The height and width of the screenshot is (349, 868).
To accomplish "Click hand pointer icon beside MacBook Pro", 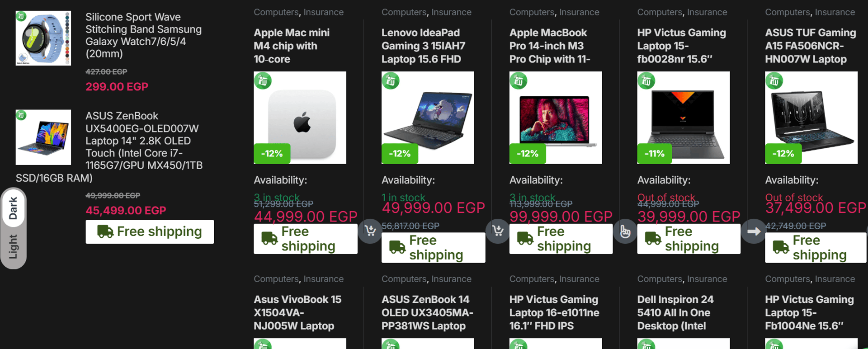I will (626, 231).
